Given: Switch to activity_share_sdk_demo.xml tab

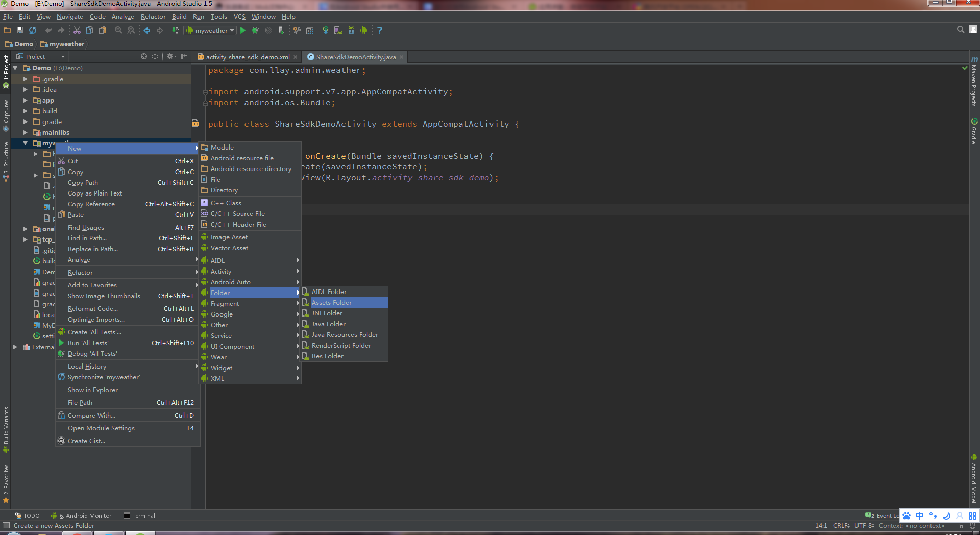Looking at the screenshot, I should point(247,57).
